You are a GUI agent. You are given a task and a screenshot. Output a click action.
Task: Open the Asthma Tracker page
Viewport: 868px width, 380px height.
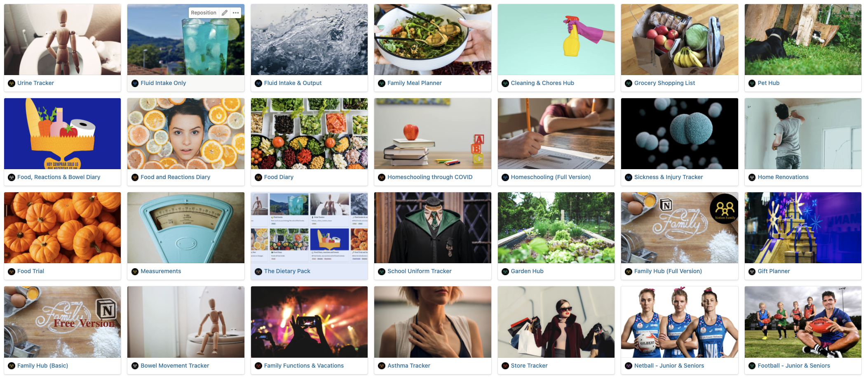pos(408,366)
